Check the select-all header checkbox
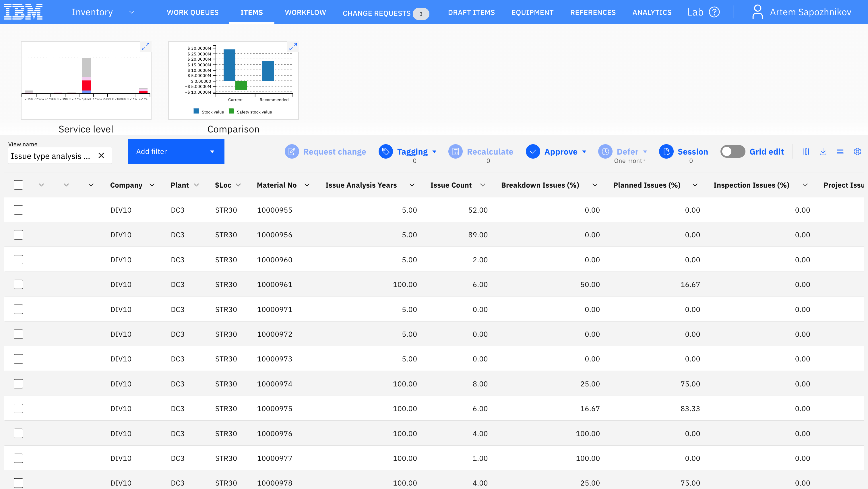Viewport: 868px width, 489px height. [19, 185]
